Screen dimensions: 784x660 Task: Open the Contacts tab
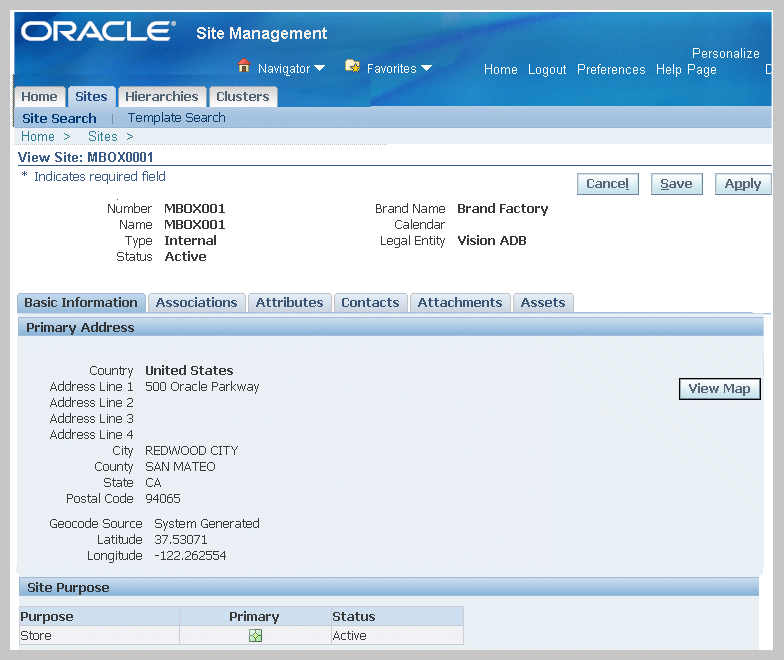(x=370, y=302)
